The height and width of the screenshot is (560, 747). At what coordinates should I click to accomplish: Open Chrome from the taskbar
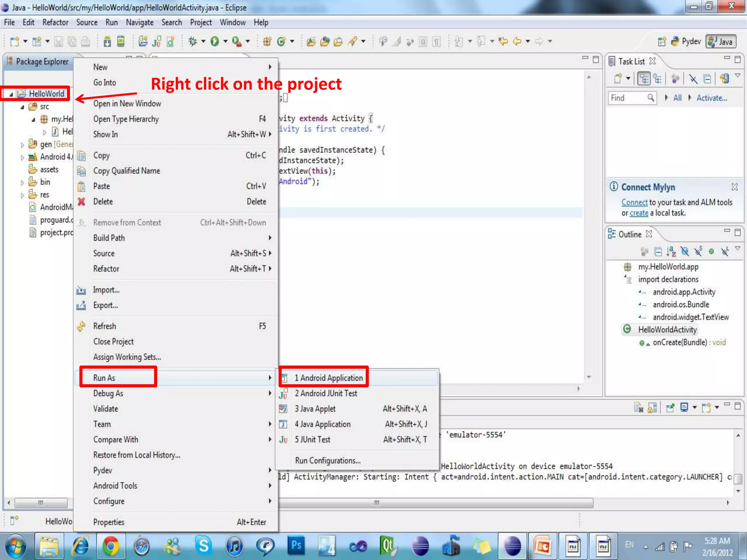111,546
